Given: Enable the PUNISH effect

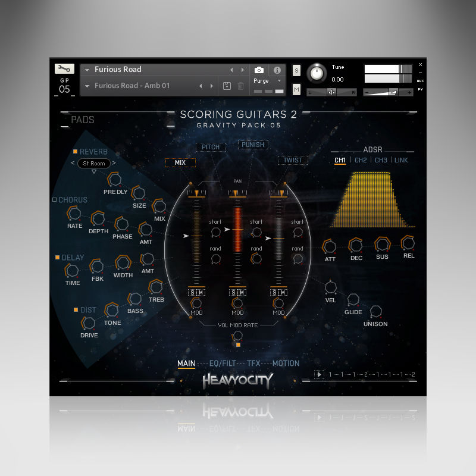Looking at the screenshot, I should tap(252, 144).
